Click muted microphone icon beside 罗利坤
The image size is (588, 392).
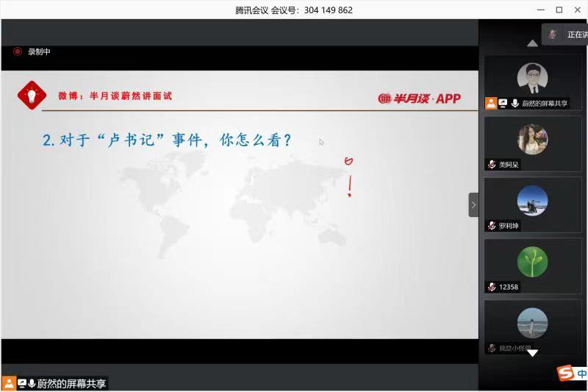[x=492, y=226]
